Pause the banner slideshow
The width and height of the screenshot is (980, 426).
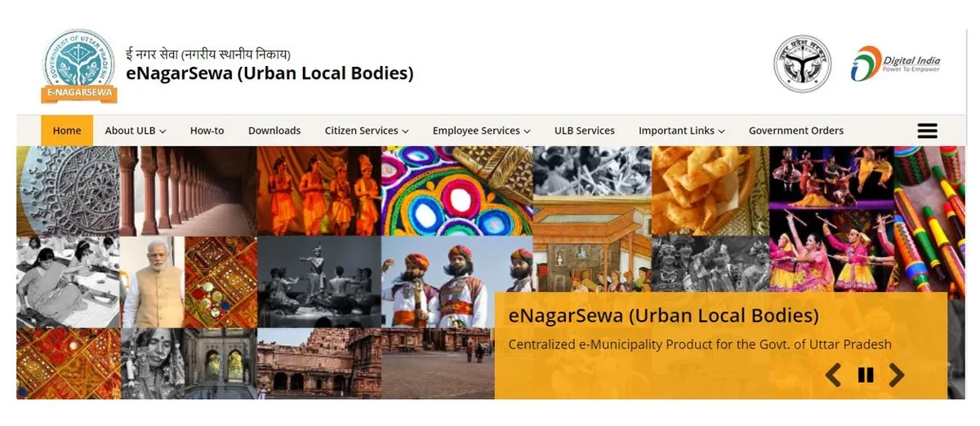point(866,375)
